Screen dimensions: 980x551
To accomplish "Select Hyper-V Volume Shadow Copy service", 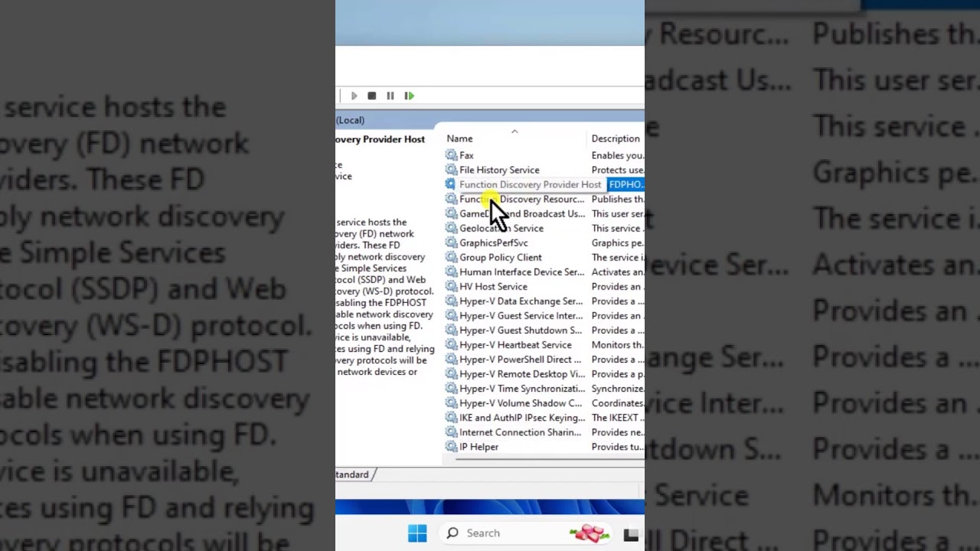I will pyautogui.click(x=521, y=403).
